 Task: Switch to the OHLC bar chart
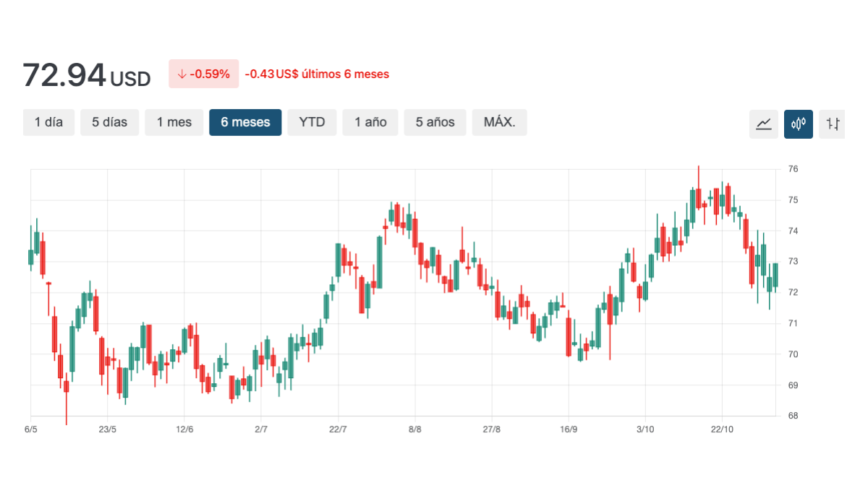[x=833, y=124]
